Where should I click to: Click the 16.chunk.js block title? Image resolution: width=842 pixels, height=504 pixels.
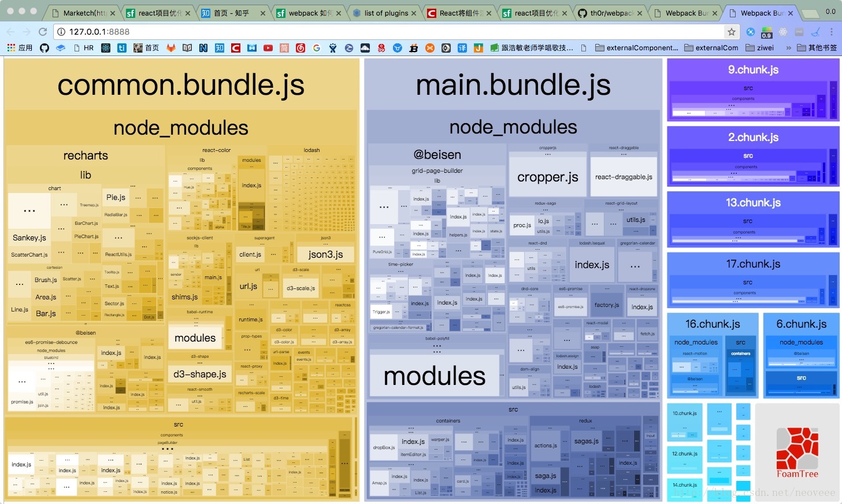[713, 324]
